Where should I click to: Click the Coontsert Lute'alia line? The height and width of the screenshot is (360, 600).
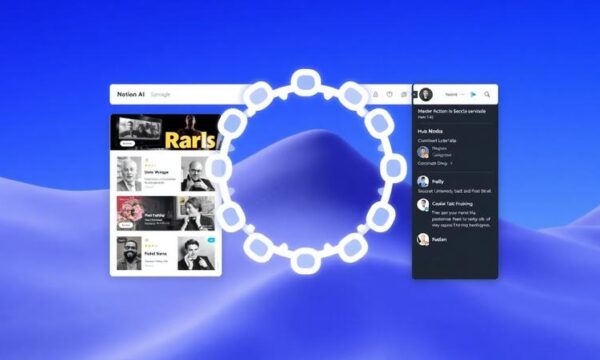coord(437,140)
